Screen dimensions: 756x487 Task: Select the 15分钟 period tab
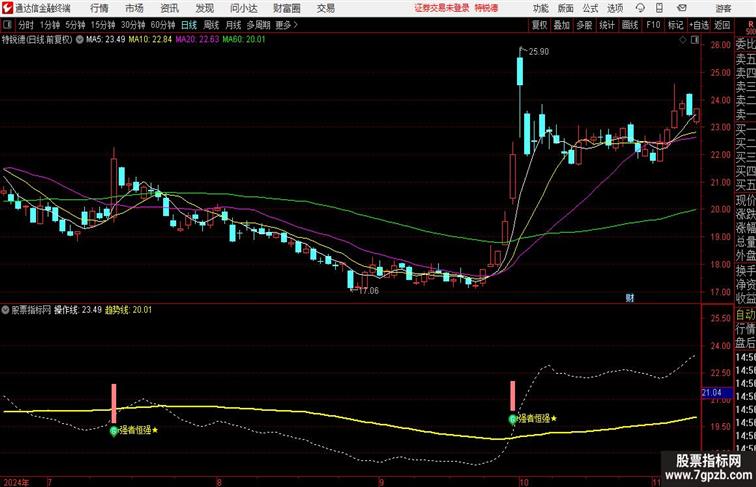point(103,25)
